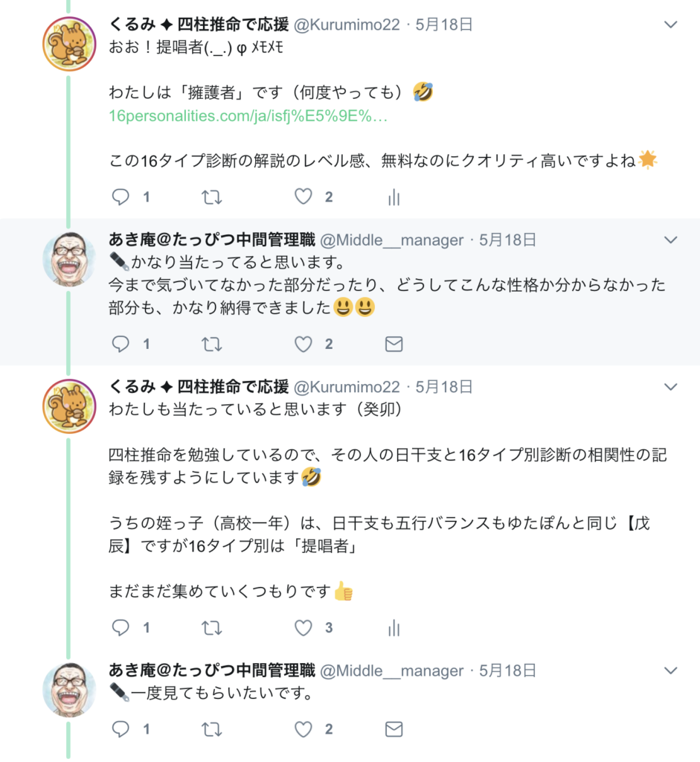Reply to かなり当たってると思います tweet

pyautogui.click(x=121, y=344)
